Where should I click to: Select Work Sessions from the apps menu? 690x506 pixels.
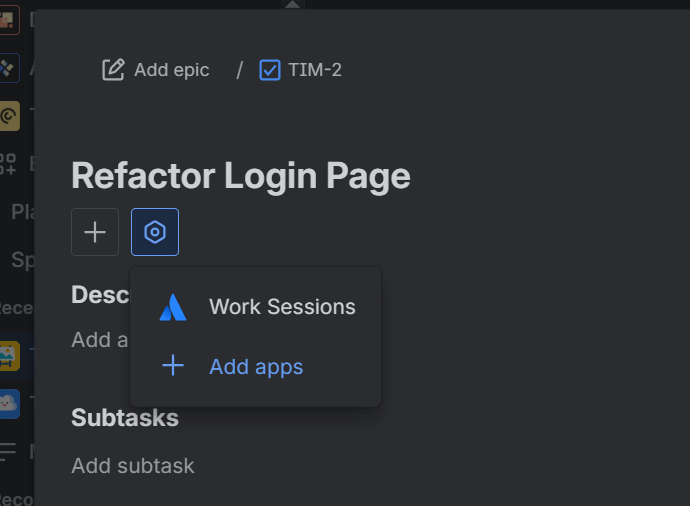pyautogui.click(x=256, y=307)
